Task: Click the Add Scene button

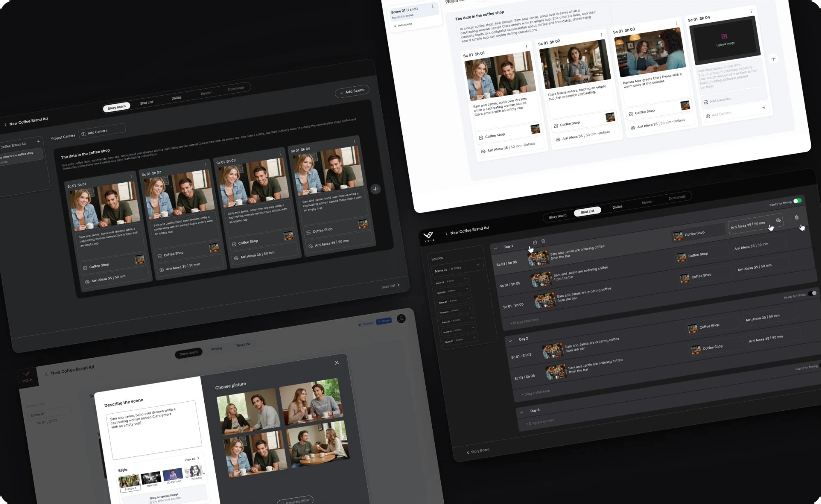Action: tap(352, 91)
